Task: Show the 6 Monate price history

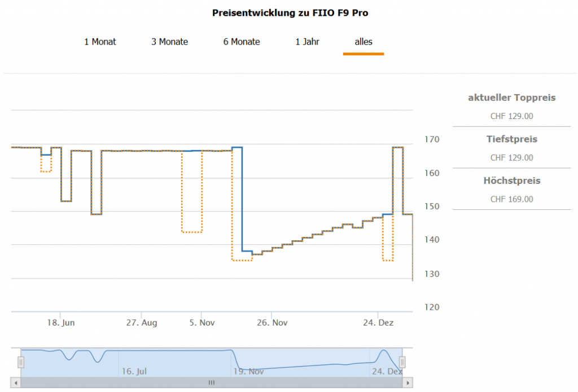Action: 242,42
